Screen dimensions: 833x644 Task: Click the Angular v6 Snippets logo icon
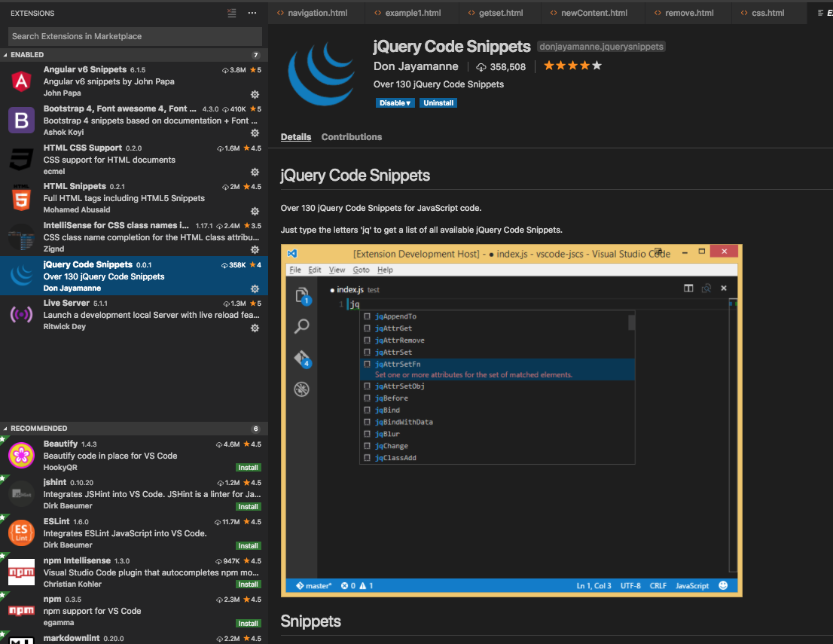click(21, 81)
